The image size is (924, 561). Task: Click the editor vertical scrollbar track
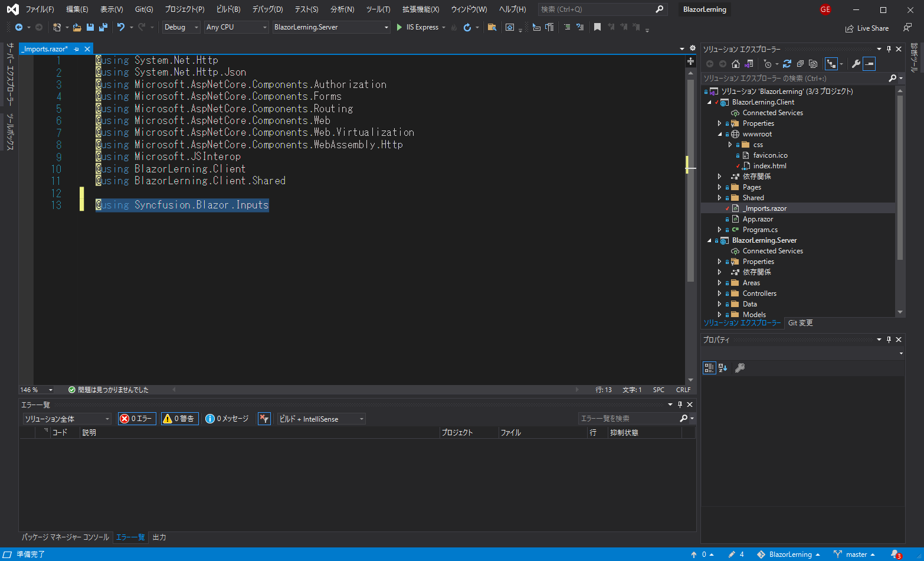(690, 224)
